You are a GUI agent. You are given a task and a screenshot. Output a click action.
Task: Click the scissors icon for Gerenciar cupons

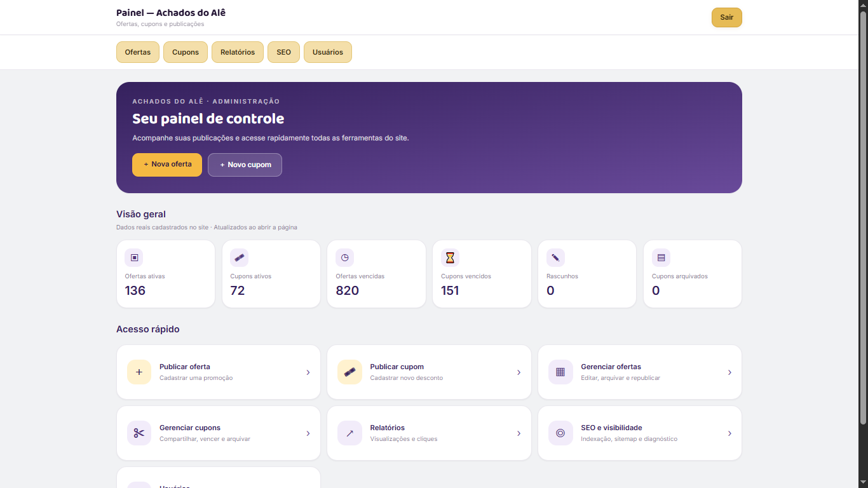[139, 433]
